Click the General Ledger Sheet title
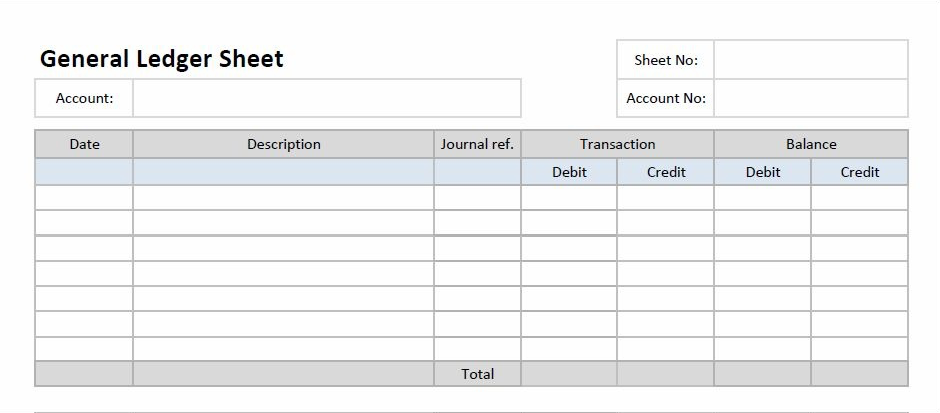This screenshot has height=413, width=940. (x=161, y=59)
